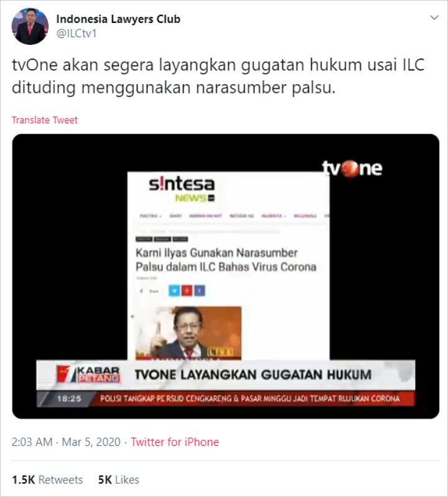Open the Twitter for iPhone source link
The width and height of the screenshot is (448, 497).
coord(175,442)
